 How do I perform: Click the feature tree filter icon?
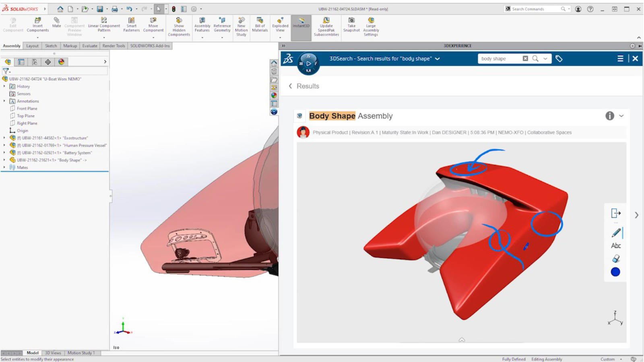(x=6, y=71)
